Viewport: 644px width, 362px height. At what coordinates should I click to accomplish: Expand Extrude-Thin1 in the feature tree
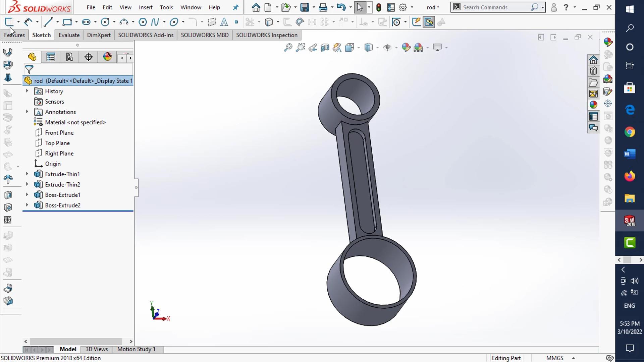(27, 174)
